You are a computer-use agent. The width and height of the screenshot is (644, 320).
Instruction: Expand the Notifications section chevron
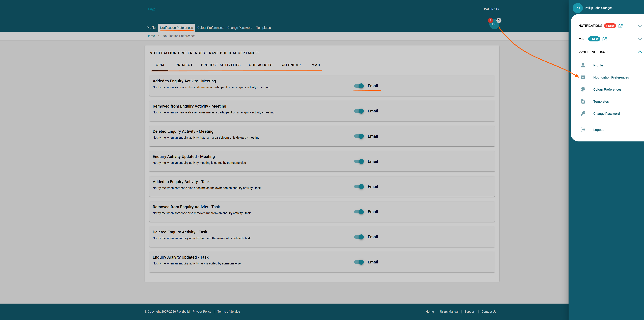pos(639,26)
